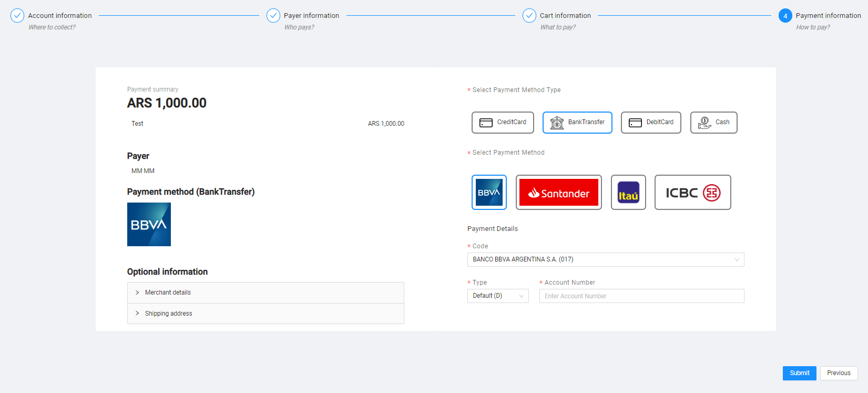This screenshot has width=868, height=393.
Task: Open the Code bank dropdown
Action: (606, 259)
